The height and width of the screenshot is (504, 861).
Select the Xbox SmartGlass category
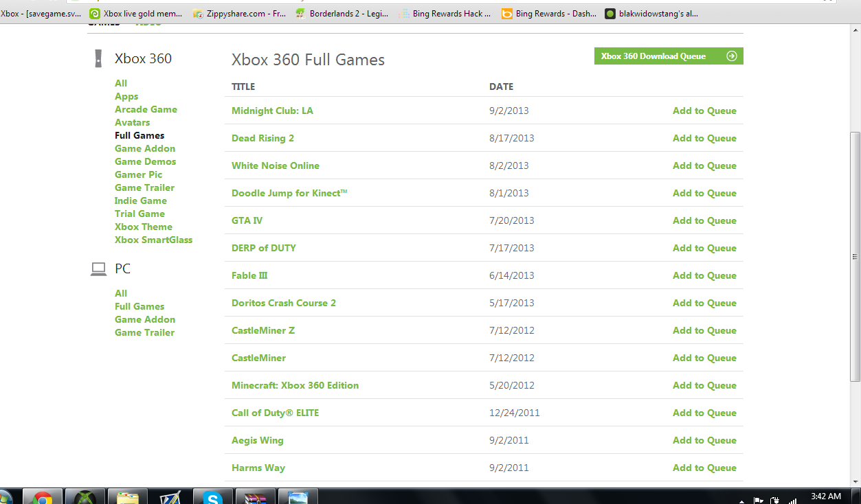click(153, 240)
